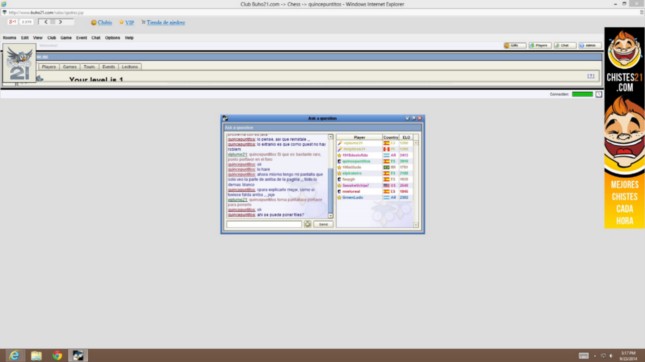This screenshot has height=362, width=645.
Task: Open the Rooms menu
Action: click(x=9, y=38)
